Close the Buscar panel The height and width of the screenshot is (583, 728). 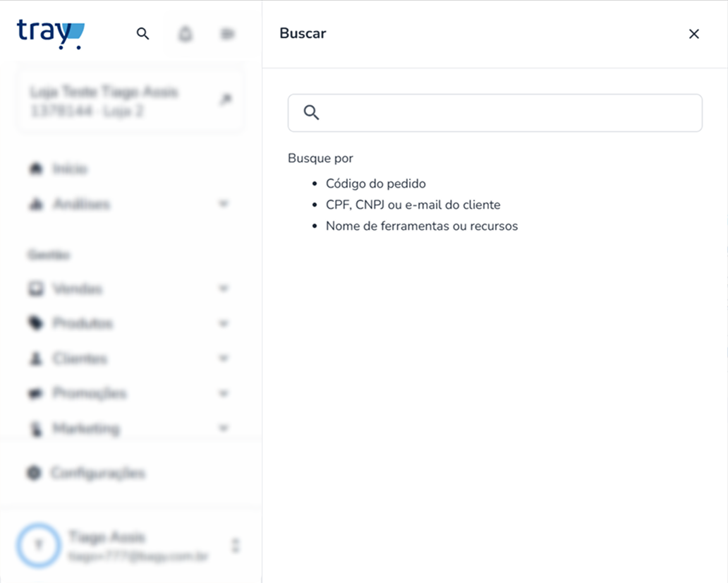(693, 34)
